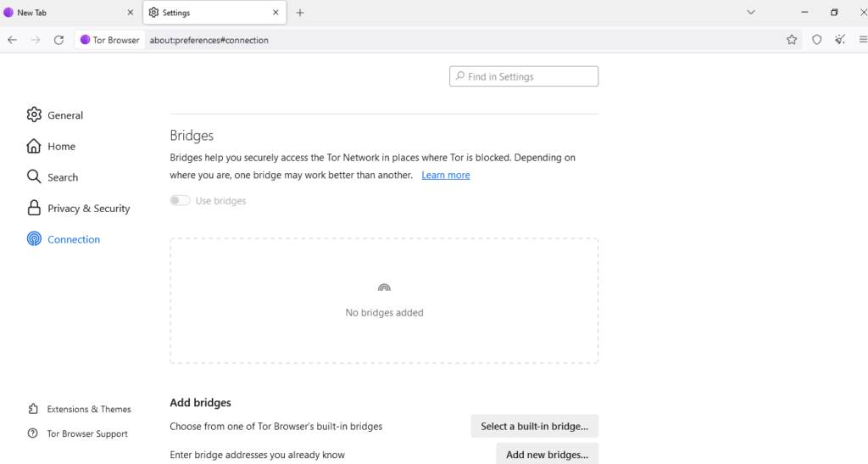Open the security level shield icon

point(816,39)
